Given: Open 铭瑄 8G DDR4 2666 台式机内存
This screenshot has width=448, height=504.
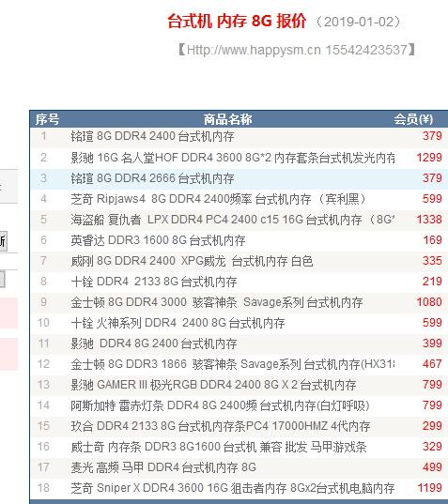Looking at the screenshot, I should (152, 178).
